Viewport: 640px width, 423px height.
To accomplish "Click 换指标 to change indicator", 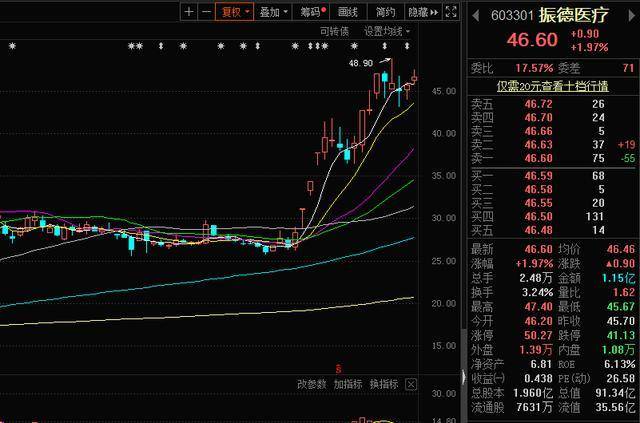I will [x=384, y=384].
